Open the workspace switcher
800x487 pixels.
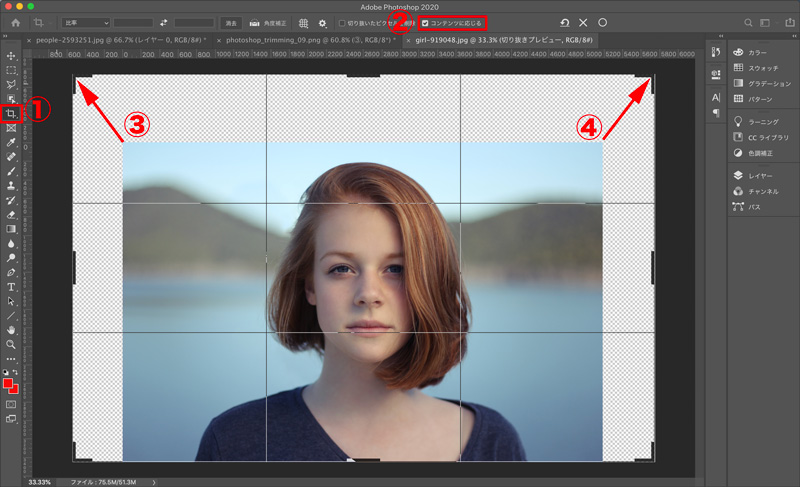pos(766,23)
